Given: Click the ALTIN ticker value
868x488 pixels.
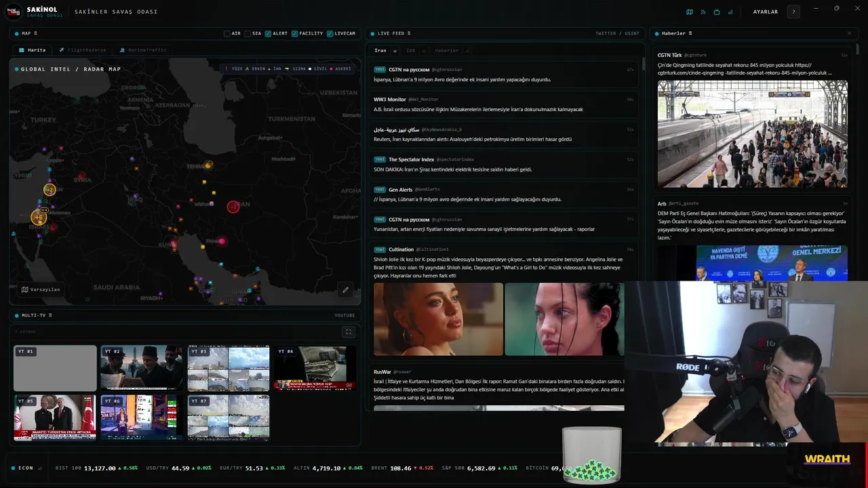Looking at the screenshot, I should click(326, 468).
